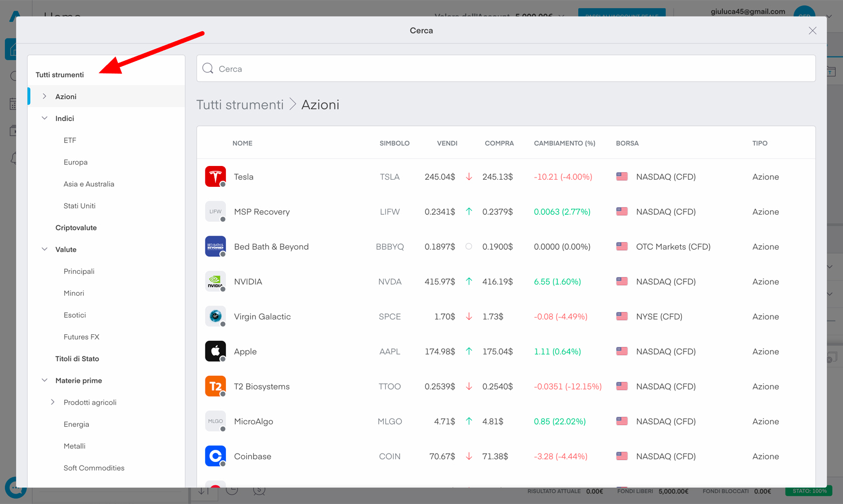
Task: Open the MicroAlgo stock row
Action: pyautogui.click(x=253, y=421)
